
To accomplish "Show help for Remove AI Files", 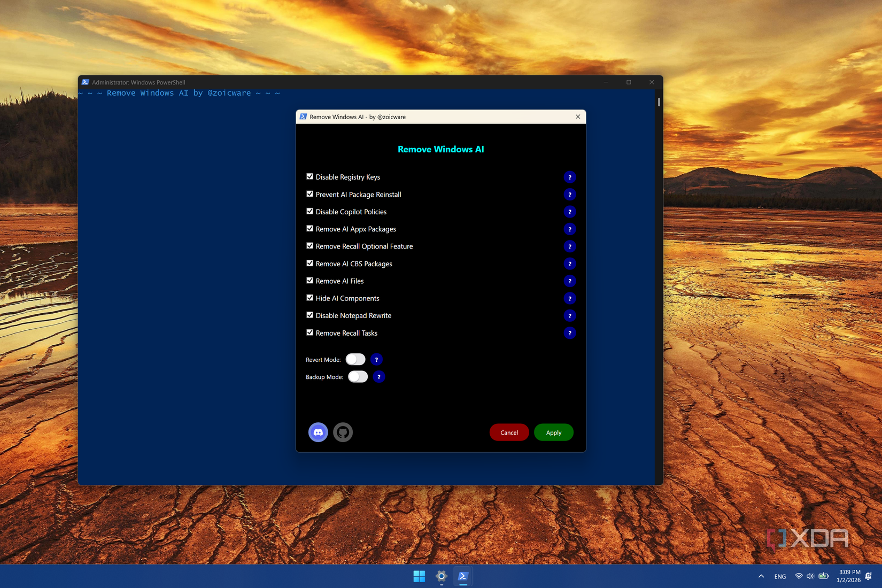I will coord(569,281).
